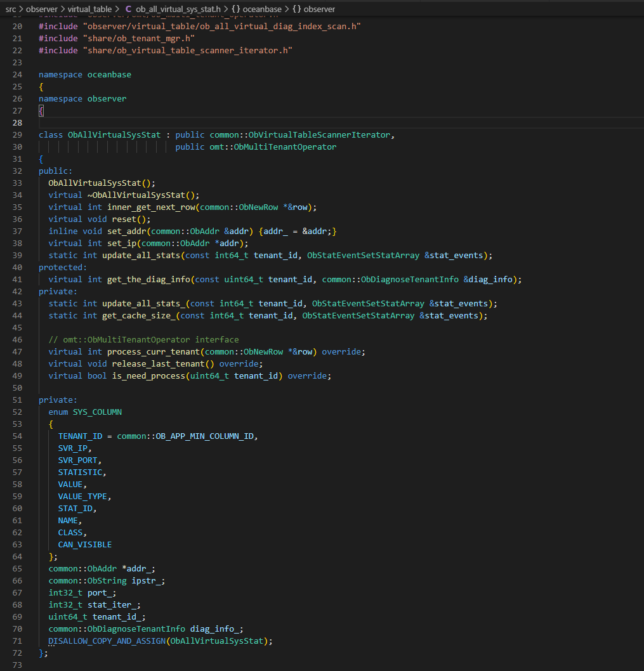This screenshot has height=671, width=644.
Task: Click the braces icon before oceanbase breadcrumb
Action: point(236,9)
